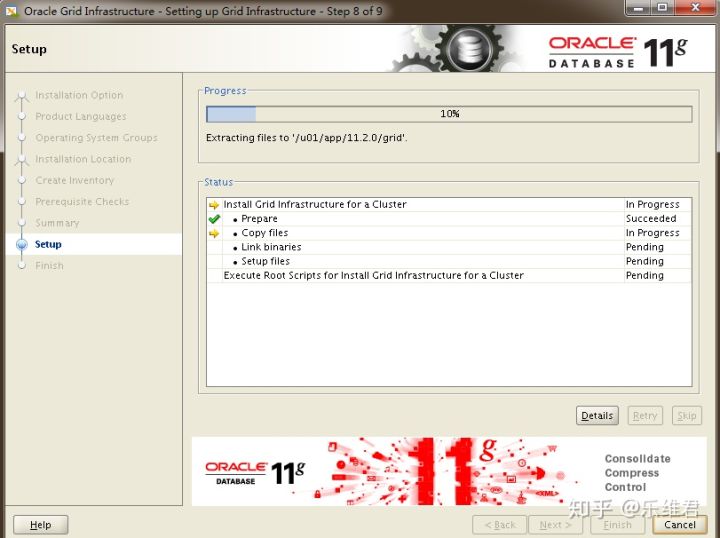The image size is (720, 538).
Task: Select the Summary step in sidebar
Action: coord(57,223)
